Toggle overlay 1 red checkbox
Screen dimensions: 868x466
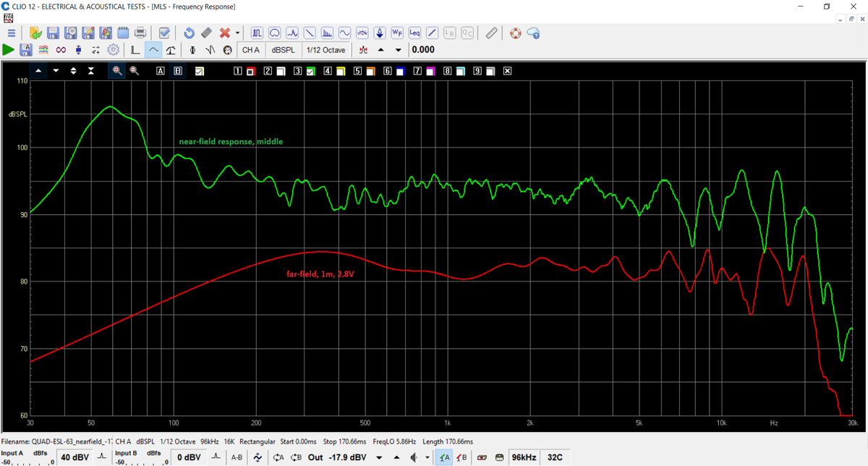250,71
